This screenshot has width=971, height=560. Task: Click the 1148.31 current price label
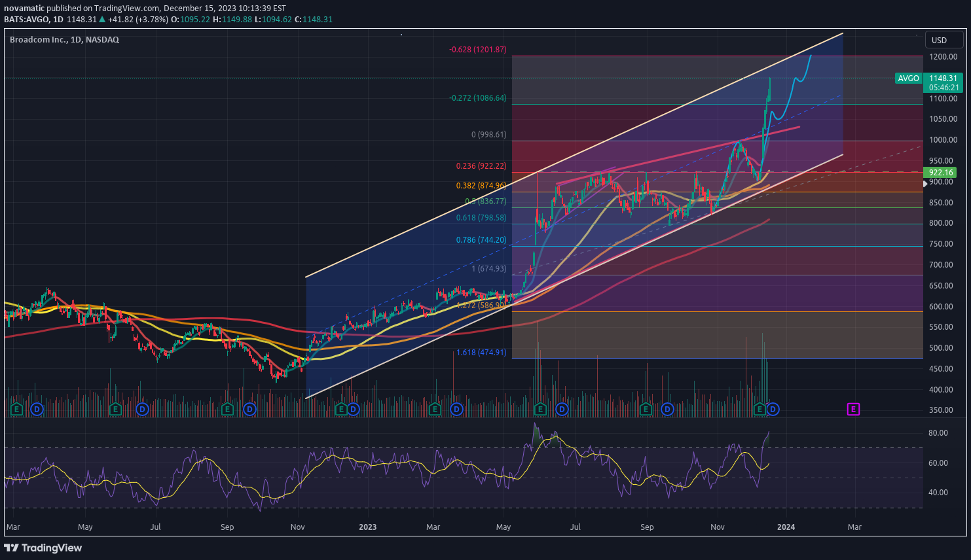coord(943,79)
